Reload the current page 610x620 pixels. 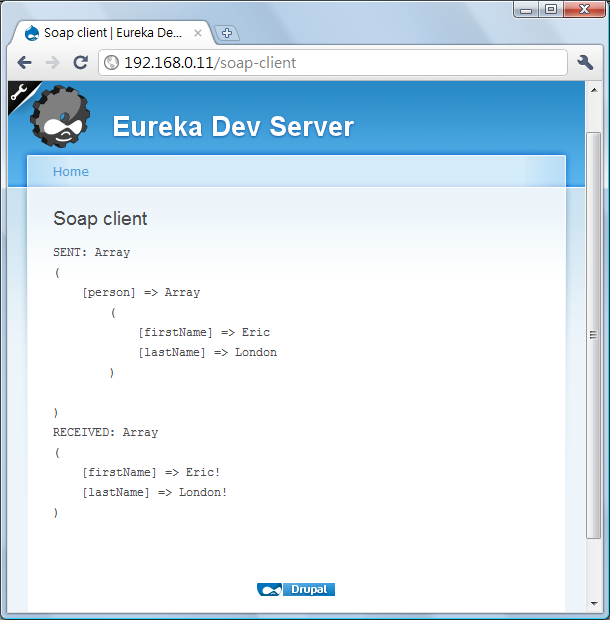point(81,63)
